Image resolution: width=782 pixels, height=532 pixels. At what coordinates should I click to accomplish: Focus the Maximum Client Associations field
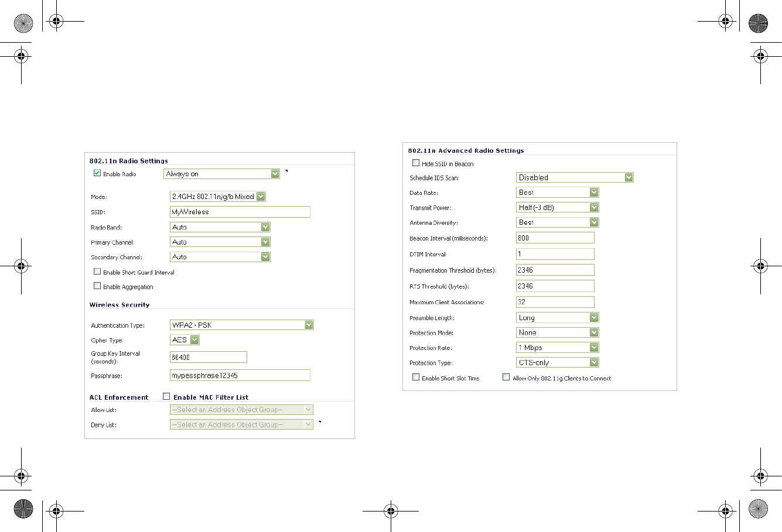tap(555, 302)
